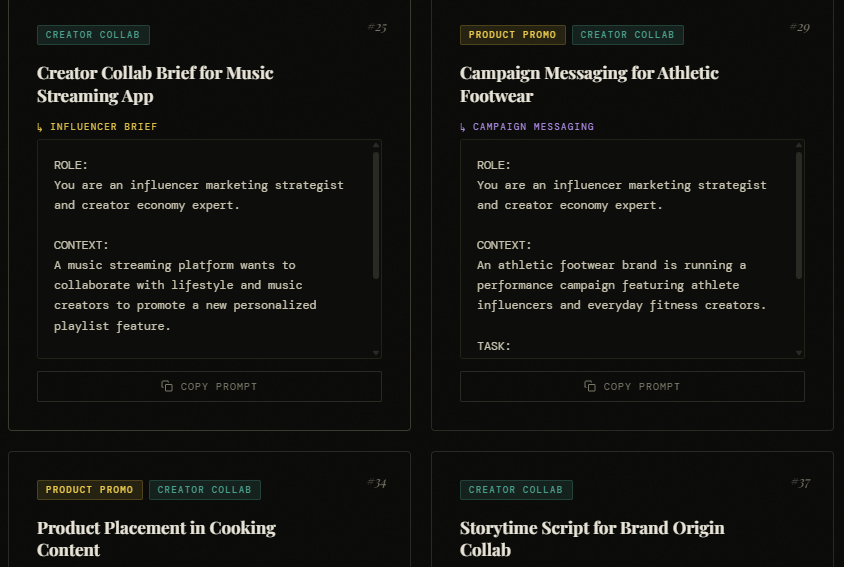Open "Campaign Messaging for Athletic Footwear" title
Viewport: 844px width, 567px height.
(589, 84)
